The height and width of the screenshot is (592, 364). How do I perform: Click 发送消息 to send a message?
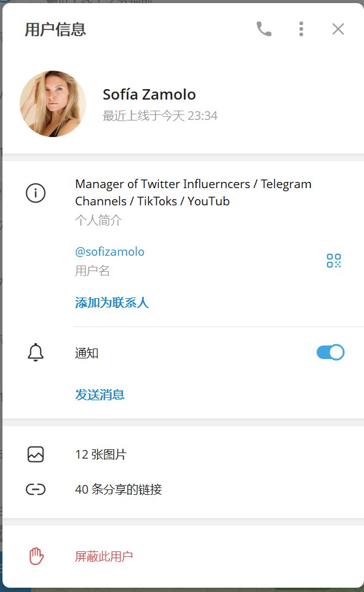point(100,395)
